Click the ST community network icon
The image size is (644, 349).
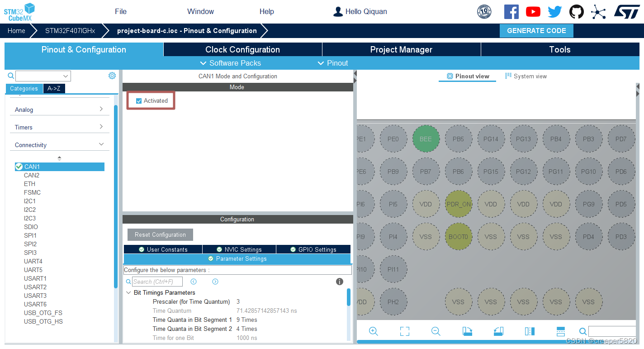598,12
